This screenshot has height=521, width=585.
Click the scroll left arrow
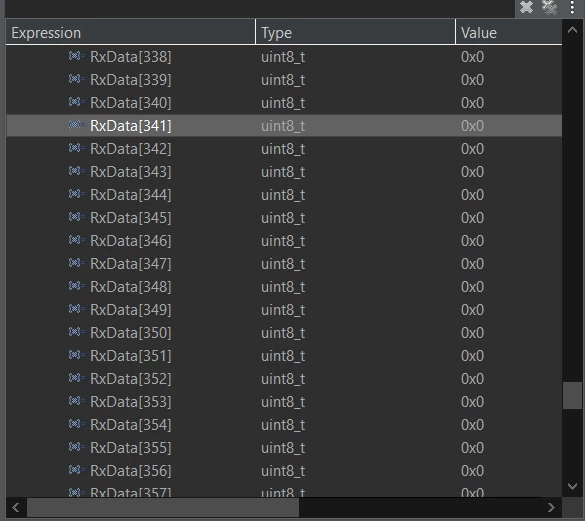point(16,508)
